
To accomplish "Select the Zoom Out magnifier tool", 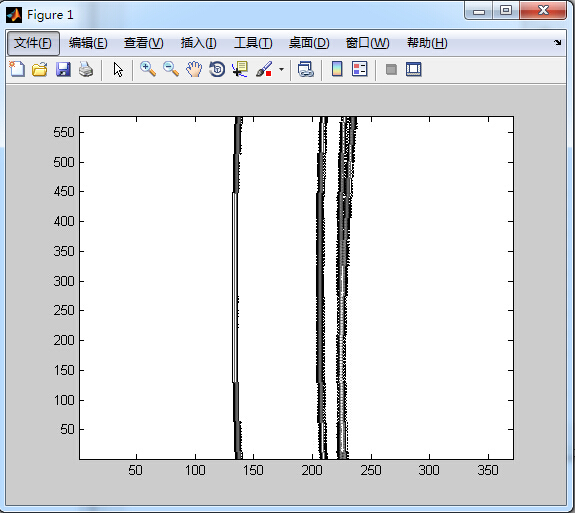I will point(171,69).
